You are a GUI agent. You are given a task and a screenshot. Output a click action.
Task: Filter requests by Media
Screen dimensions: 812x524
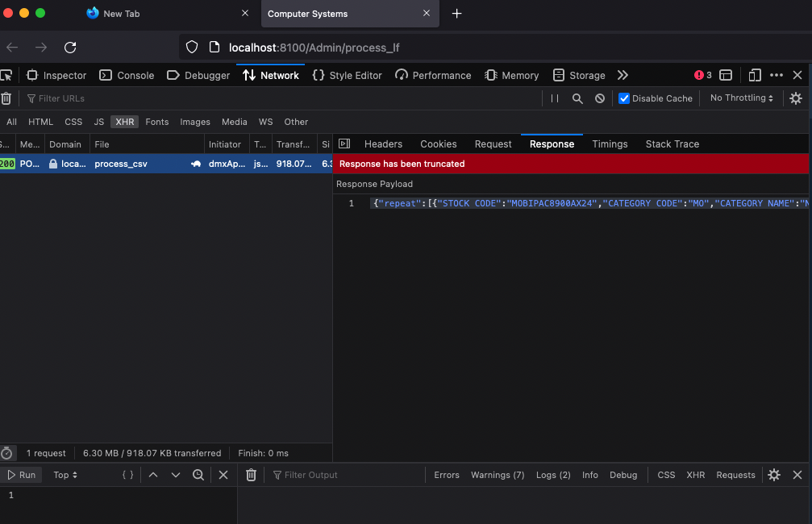pyautogui.click(x=234, y=123)
